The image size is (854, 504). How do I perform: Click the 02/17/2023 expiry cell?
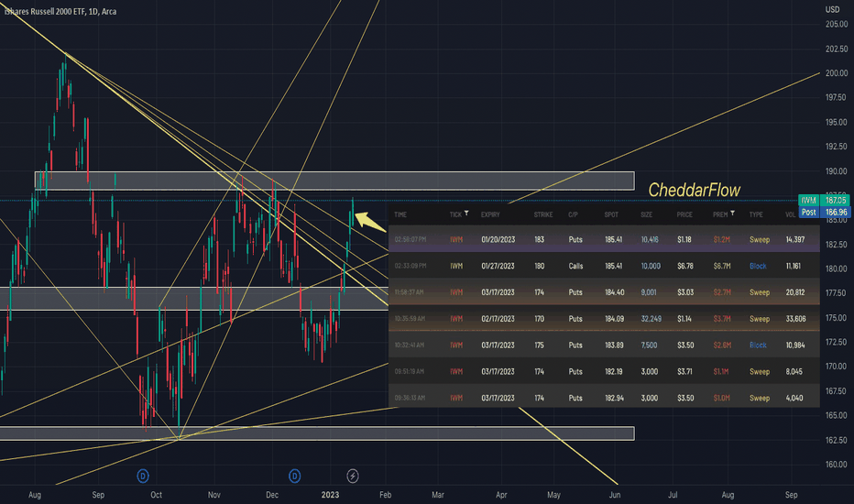[498, 319]
